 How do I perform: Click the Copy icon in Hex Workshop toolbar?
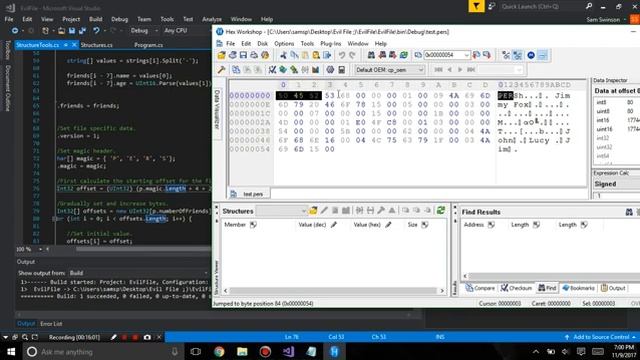pyautogui.click(x=294, y=55)
